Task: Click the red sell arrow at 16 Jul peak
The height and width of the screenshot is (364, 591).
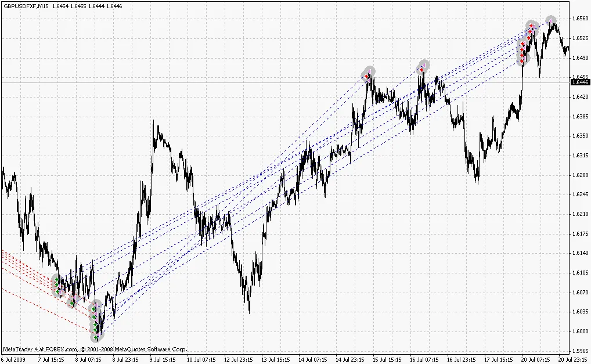Action: (x=421, y=69)
